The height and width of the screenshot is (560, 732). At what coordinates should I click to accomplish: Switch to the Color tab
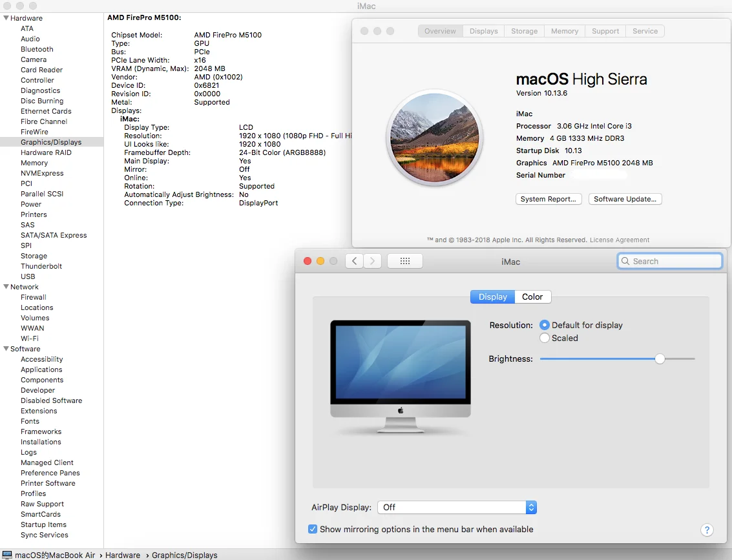532,296
